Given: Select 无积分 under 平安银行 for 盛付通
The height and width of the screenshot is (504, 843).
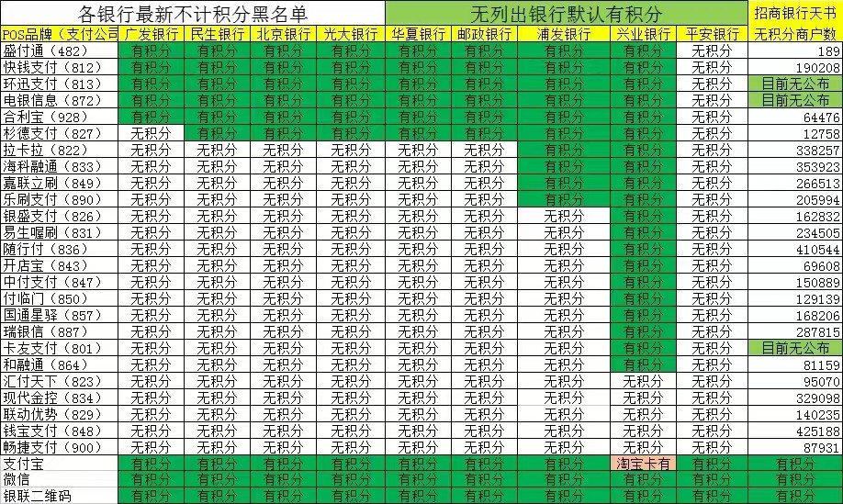Looking at the screenshot, I should click(712, 51).
